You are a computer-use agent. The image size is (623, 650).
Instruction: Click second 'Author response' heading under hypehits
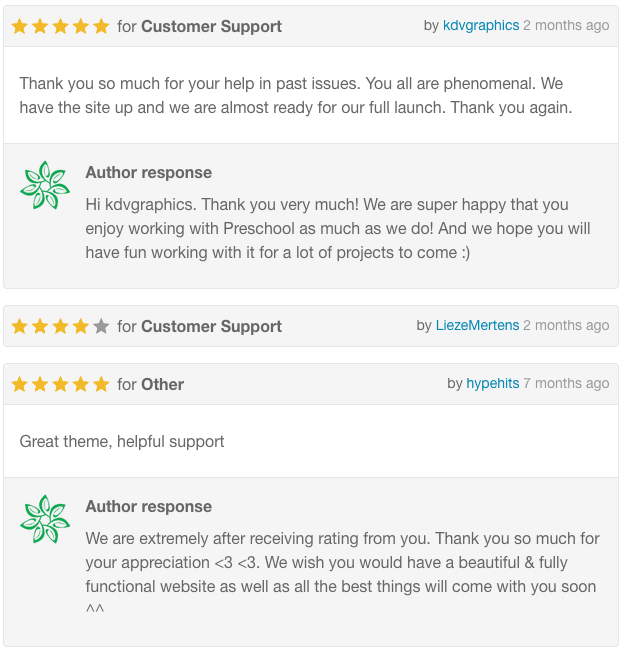(148, 507)
